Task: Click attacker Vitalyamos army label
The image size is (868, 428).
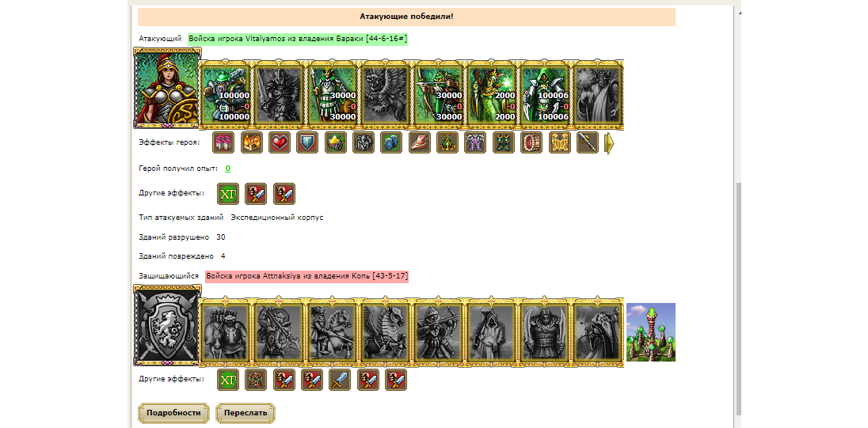Action: pos(298,39)
